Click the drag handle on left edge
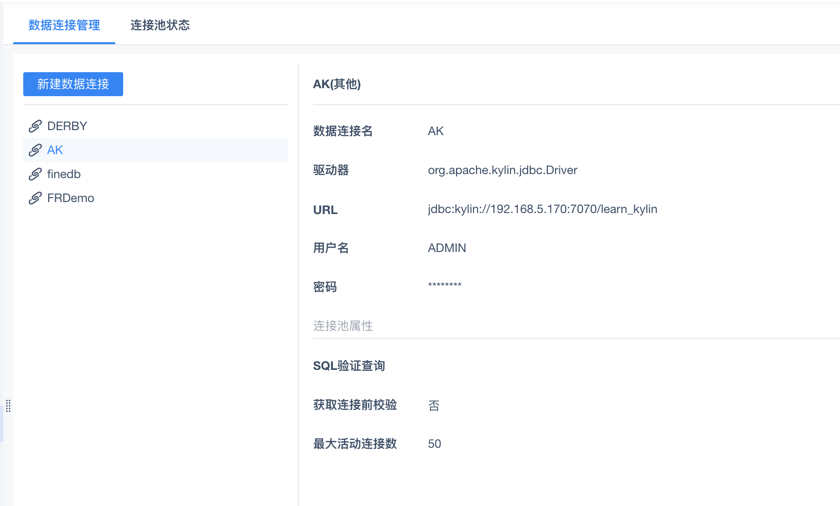The image size is (840, 506). coord(8,406)
